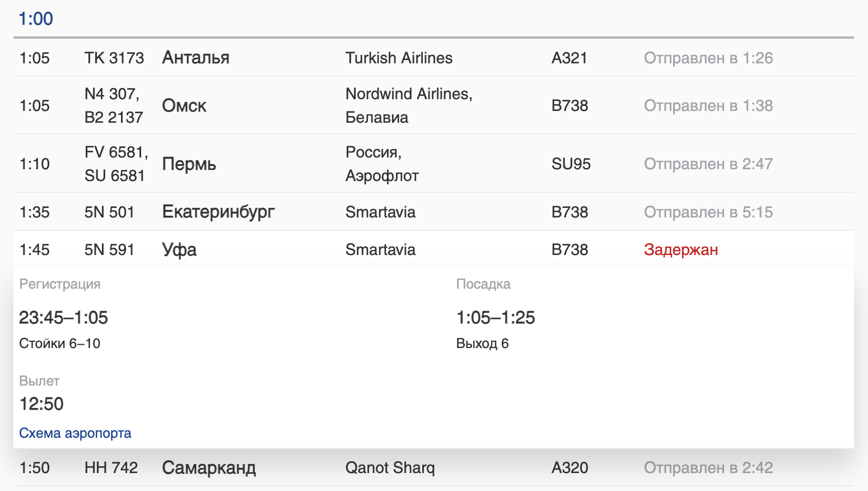Screen dimensions: 868x491
Task: Open the Схема аэропорта link
Action: coord(75,433)
